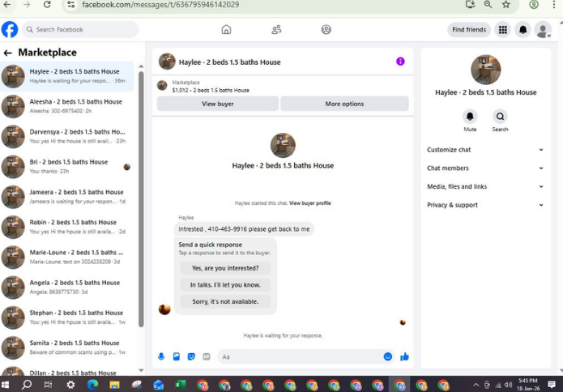Expand the Chat members section
Viewport: 563px width, 392px height.
tap(485, 168)
